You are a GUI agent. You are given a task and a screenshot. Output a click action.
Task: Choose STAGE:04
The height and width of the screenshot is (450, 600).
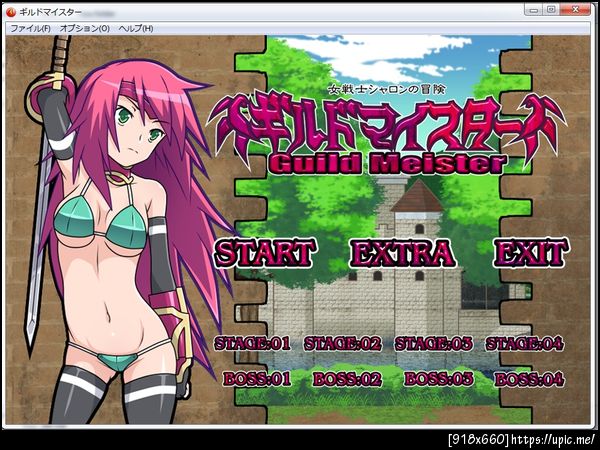(525, 344)
